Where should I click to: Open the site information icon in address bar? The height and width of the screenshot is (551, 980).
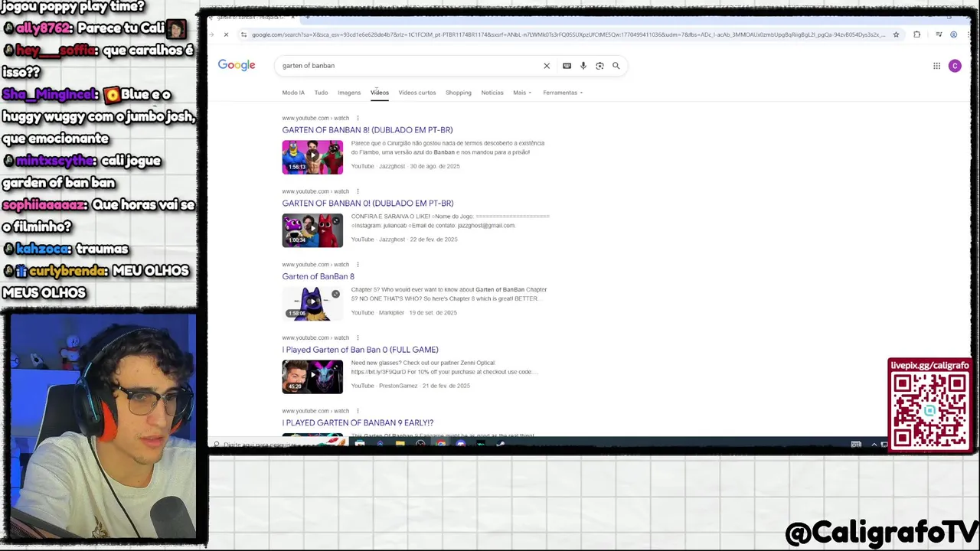click(x=243, y=34)
